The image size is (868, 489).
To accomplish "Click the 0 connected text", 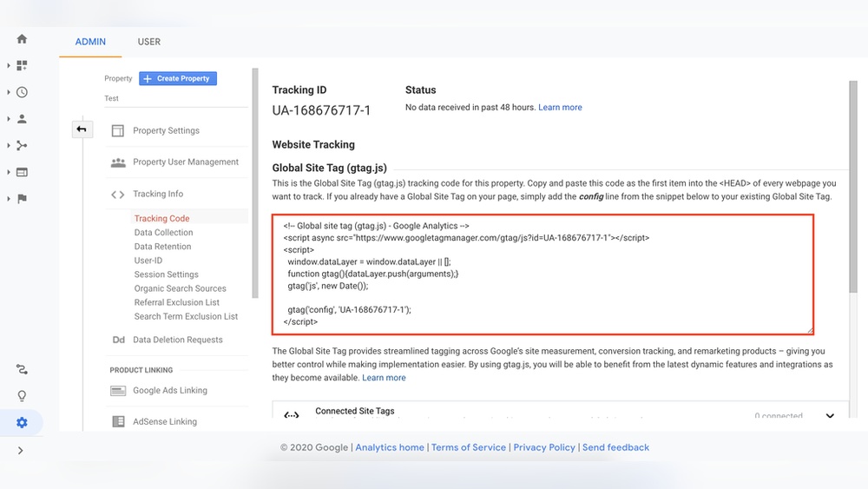I will tap(779, 416).
